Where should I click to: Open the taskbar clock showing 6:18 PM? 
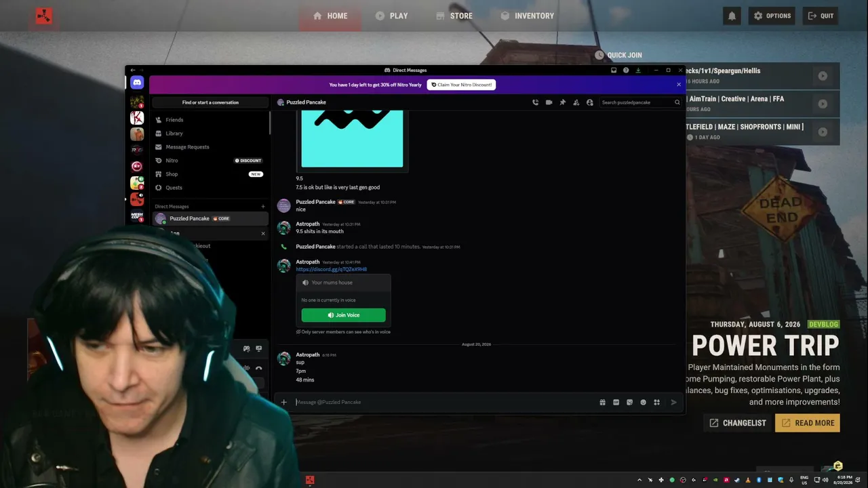pos(843,480)
